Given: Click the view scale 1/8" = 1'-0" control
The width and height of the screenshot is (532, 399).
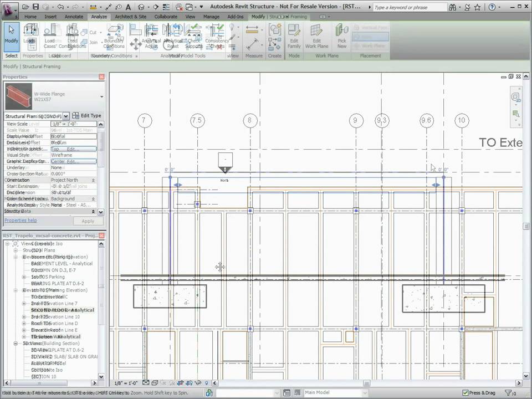Looking at the screenshot, I should point(126,383).
